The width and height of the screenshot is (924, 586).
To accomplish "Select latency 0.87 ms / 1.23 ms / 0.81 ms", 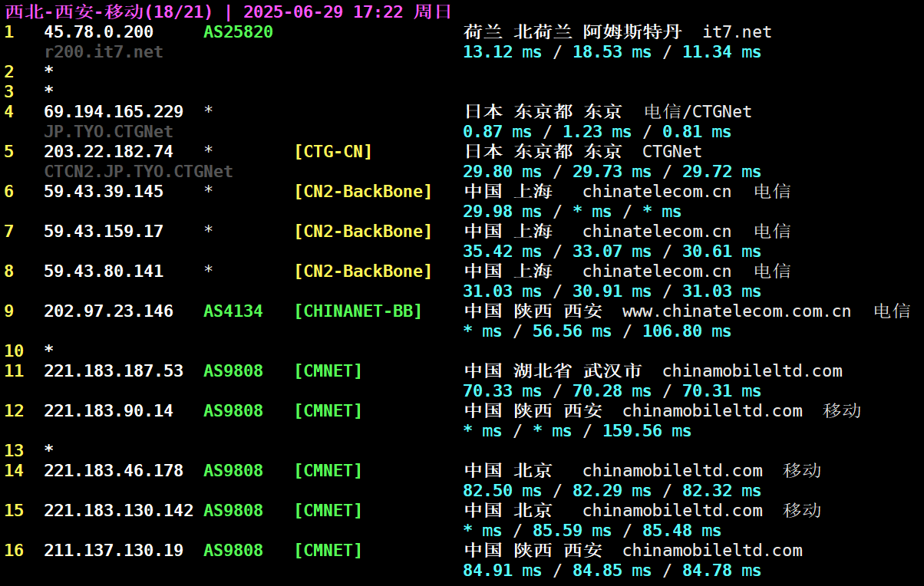I will point(597,131).
